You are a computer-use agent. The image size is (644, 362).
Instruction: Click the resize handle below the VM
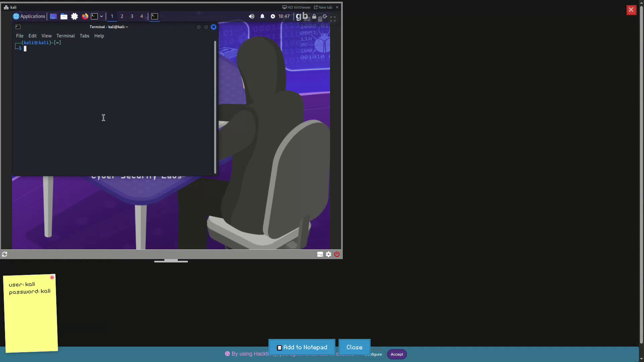pyautogui.click(x=171, y=261)
